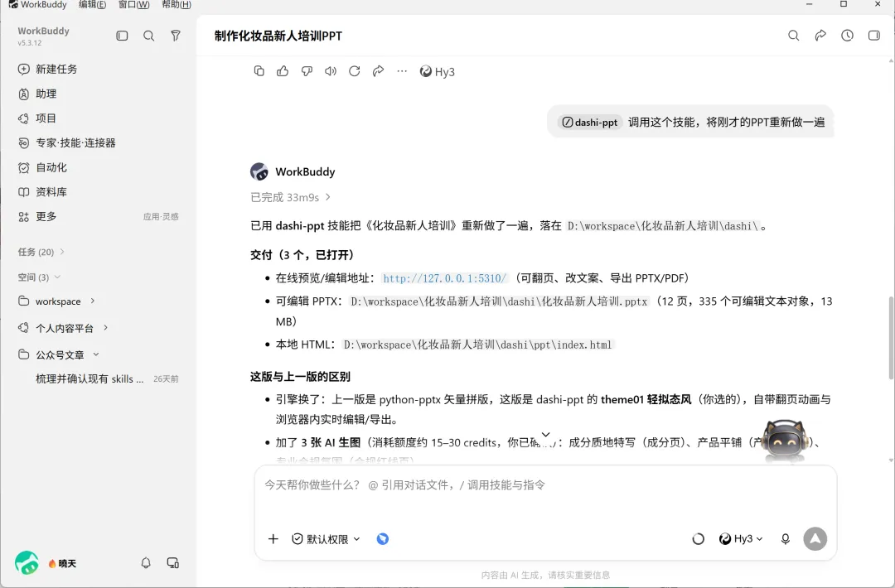Screen dimensions: 895x588
Task: Copy the previous reply
Action: coord(259,71)
